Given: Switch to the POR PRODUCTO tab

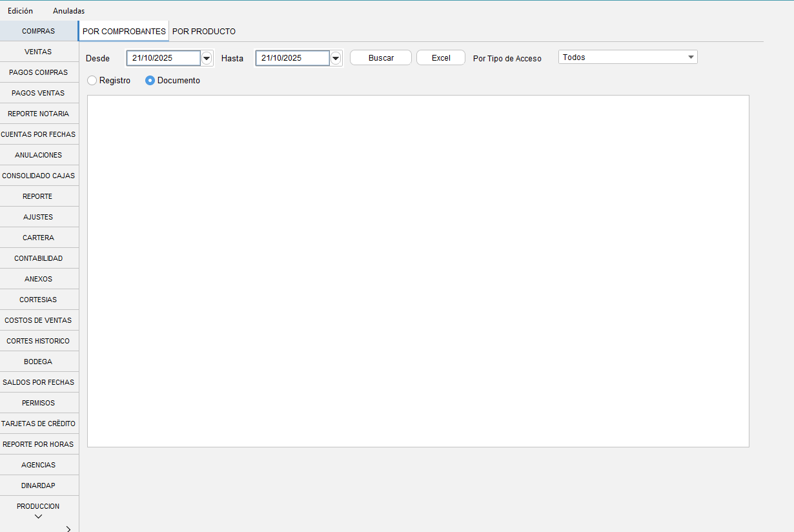Looking at the screenshot, I should click(204, 32).
